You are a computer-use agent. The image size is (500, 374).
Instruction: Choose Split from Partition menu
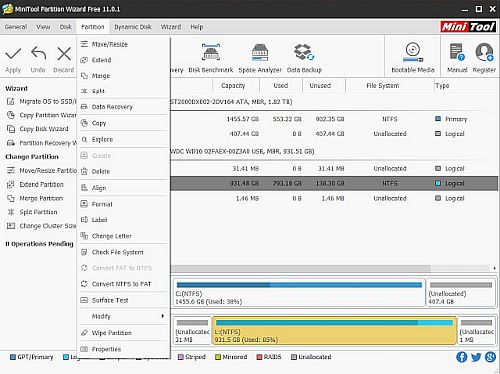tap(123, 91)
